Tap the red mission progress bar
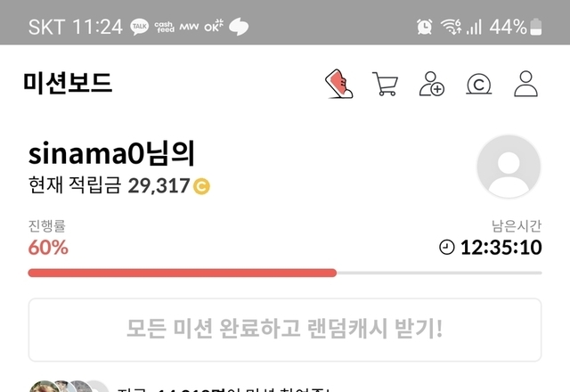This screenshot has width=570, height=392. click(x=182, y=273)
